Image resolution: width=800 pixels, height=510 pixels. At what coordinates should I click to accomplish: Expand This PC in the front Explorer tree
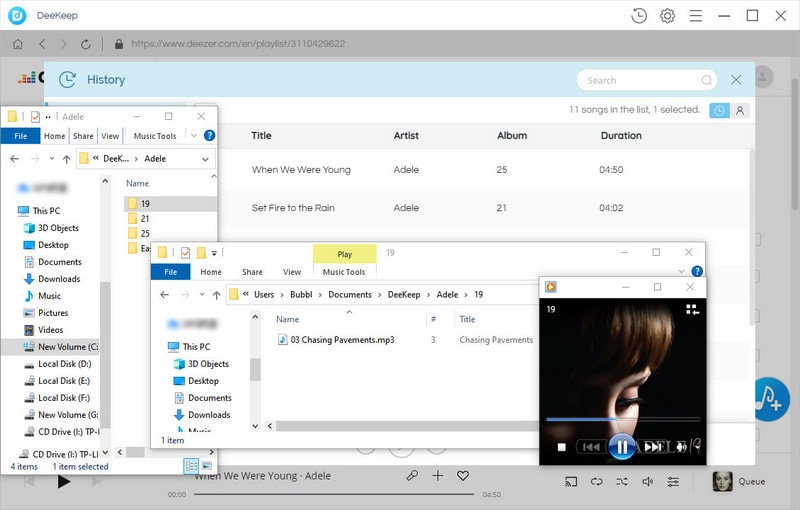pos(164,346)
